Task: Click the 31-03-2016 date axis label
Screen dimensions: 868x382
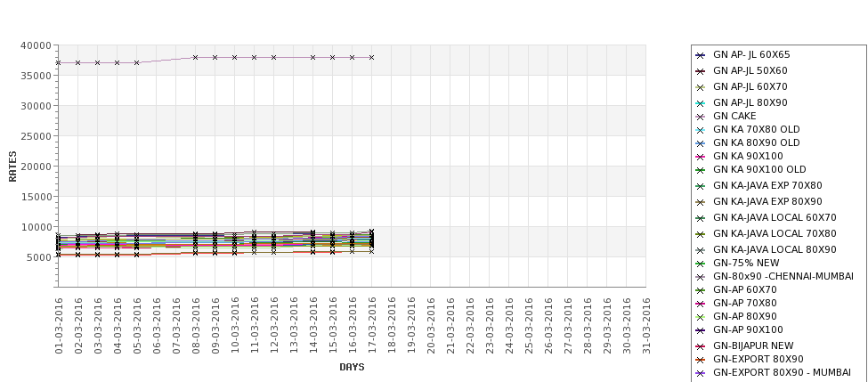Action: [x=646, y=325]
